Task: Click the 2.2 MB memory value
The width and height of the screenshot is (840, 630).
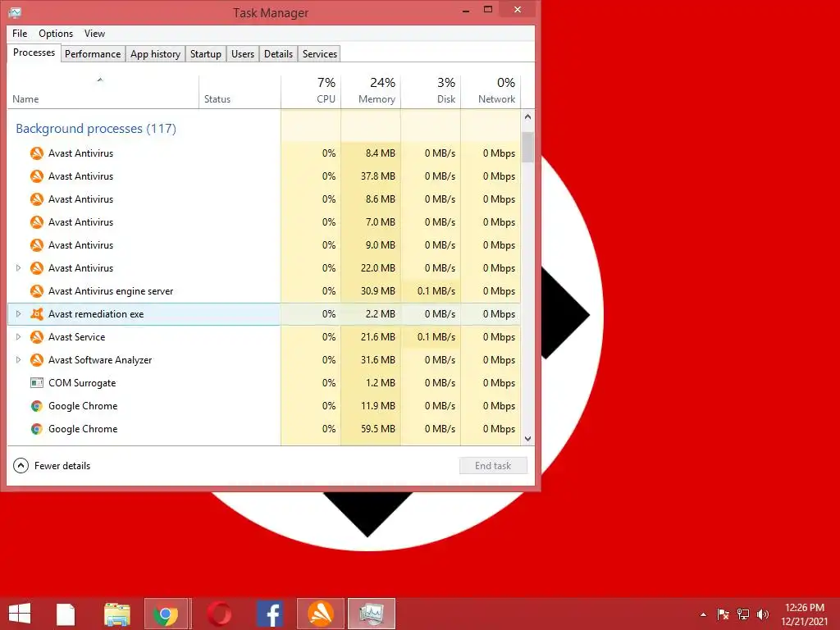Action: coord(381,314)
